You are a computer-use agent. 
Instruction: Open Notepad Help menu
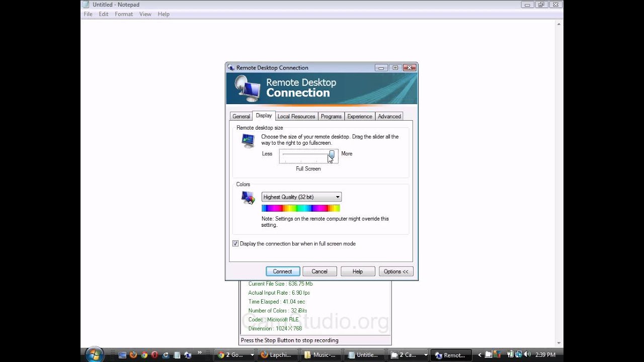[164, 14]
